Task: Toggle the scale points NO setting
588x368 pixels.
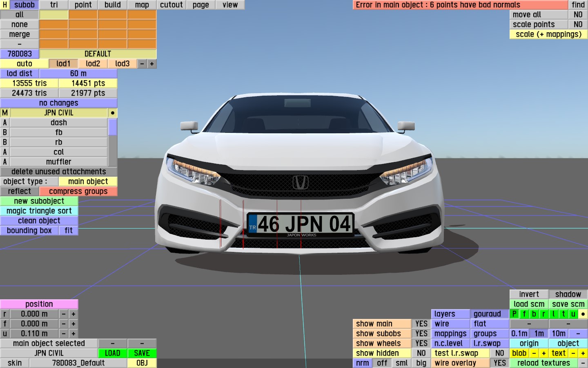Action: [578, 25]
